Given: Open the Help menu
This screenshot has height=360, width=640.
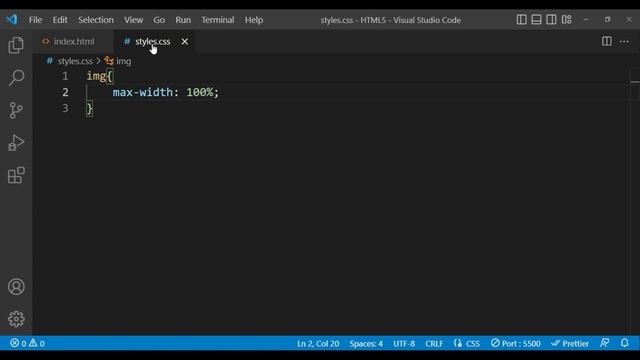Looking at the screenshot, I should [253, 20].
